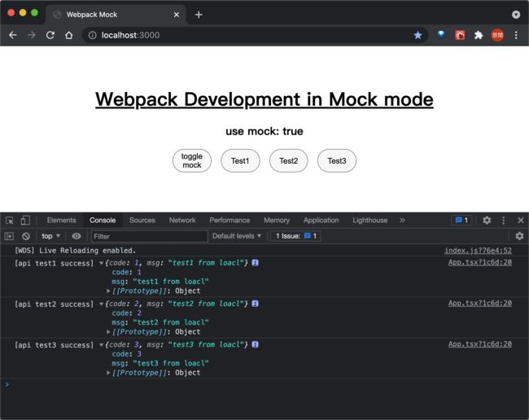This screenshot has width=529, height=420.
Task: Collapse the api test1 success object
Action: pos(101,263)
